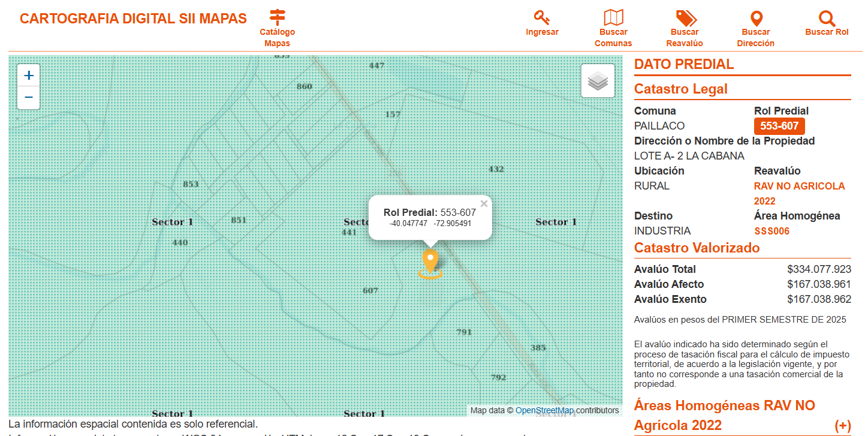Click the Ingresar key icon
868x436 pixels.
pos(542,17)
